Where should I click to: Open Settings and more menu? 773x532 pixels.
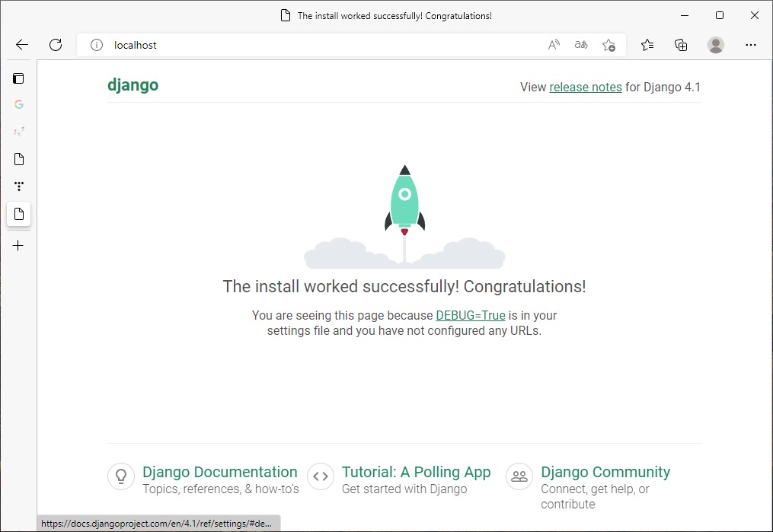point(751,45)
